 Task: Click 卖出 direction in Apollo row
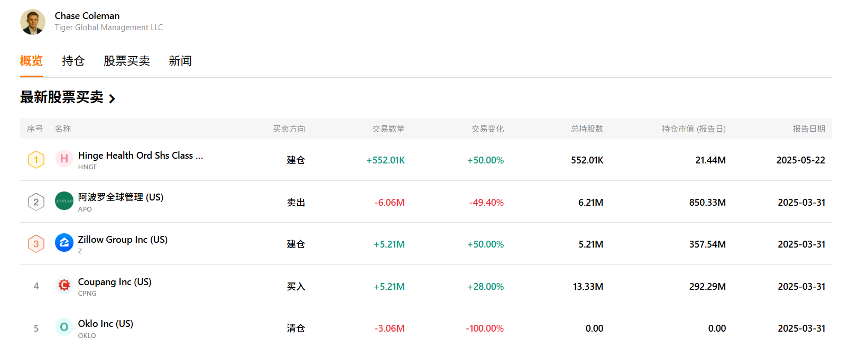tap(296, 203)
